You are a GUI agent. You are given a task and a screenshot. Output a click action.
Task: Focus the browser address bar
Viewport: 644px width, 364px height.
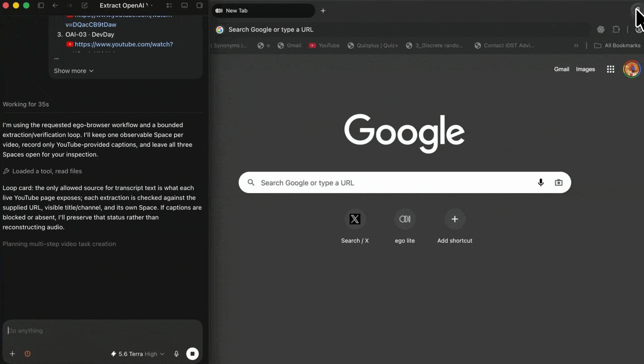[403, 30]
